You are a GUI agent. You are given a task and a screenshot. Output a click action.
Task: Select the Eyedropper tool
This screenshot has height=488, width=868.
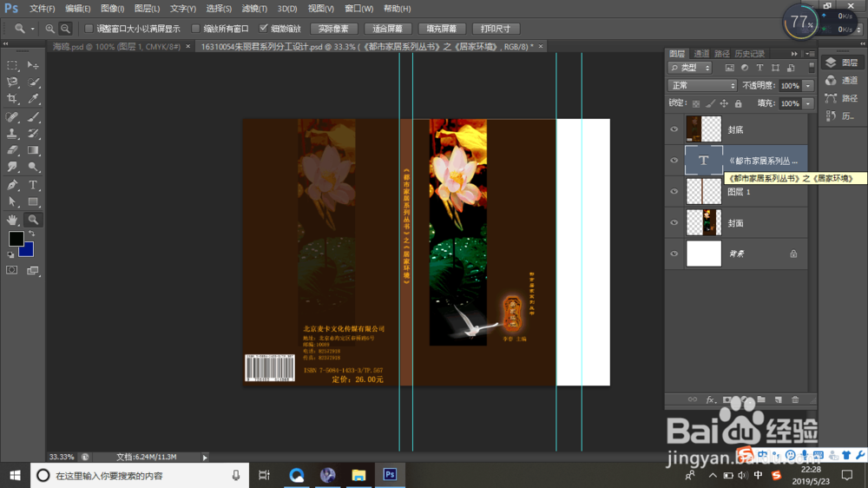pyautogui.click(x=33, y=99)
